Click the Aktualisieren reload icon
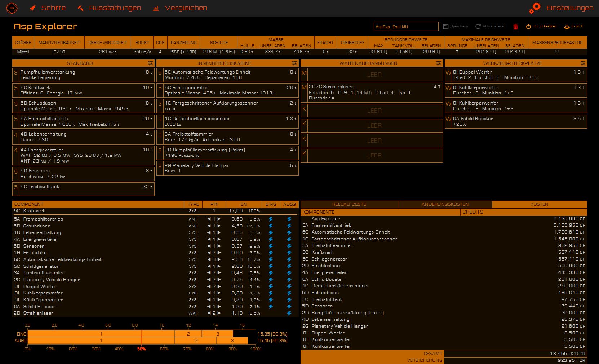The height and width of the screenshot is (364, 599). (x=478, y=26)
